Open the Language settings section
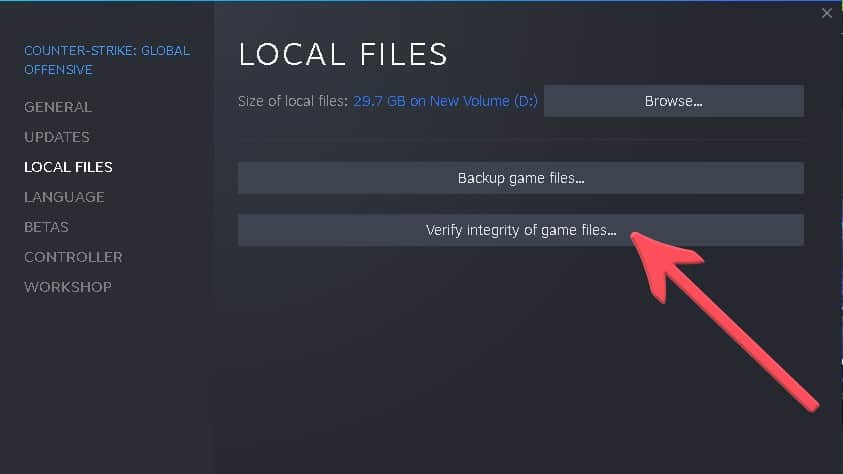Viewport: 843px width, 474px height. tap(65, 197)
